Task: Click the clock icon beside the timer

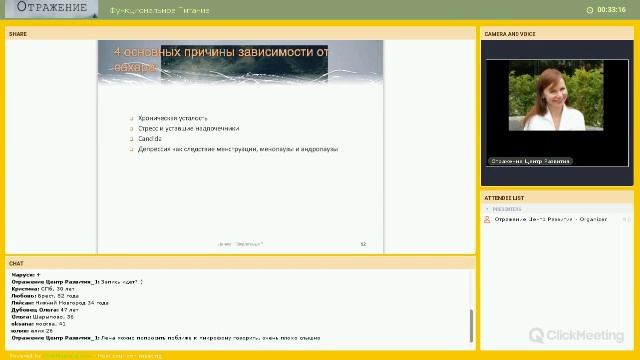Action: tap(589, 10)
